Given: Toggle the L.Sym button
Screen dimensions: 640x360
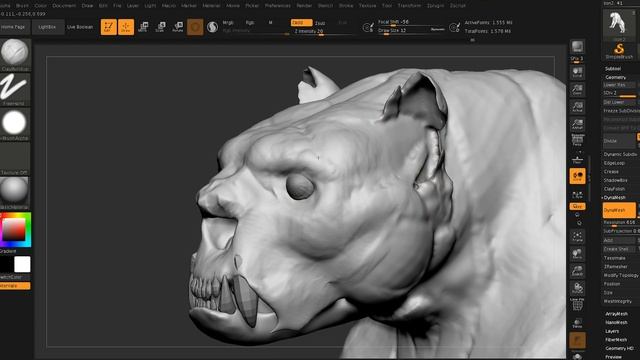Looking at the screenshot, I should point(577,194).
